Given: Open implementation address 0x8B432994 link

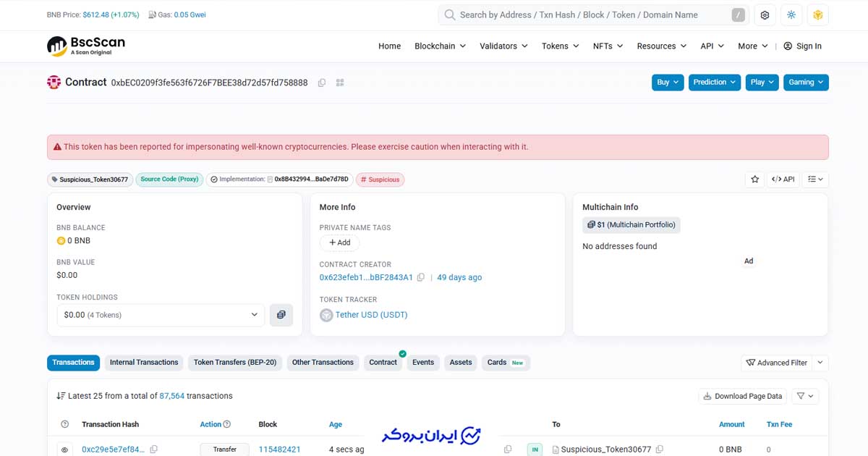Looking at the screenshot, I should click(x=311, y=180).
